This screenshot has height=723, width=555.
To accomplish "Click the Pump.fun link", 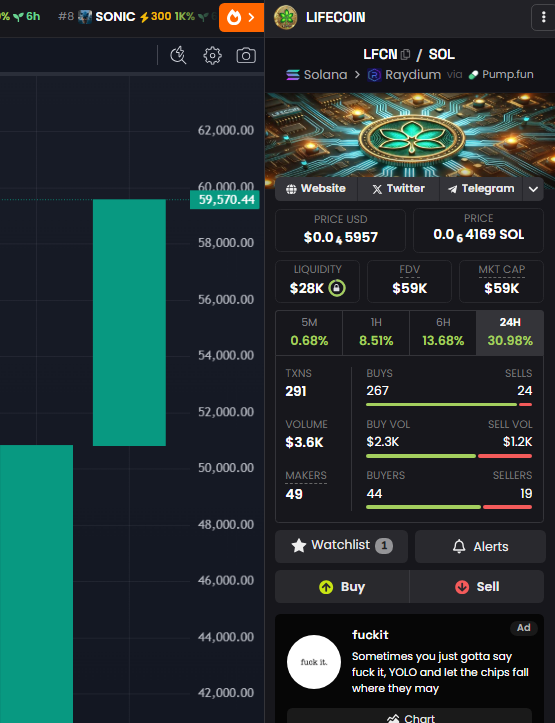I will click(x=501, y=75).
